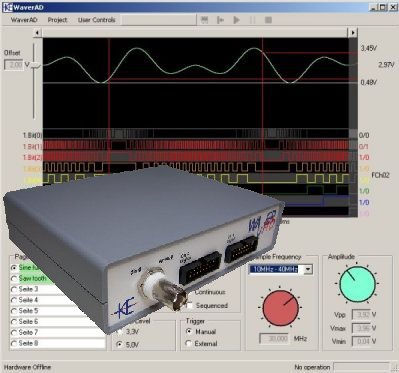Click the 0,48V voltage marker label

[369, 82]
